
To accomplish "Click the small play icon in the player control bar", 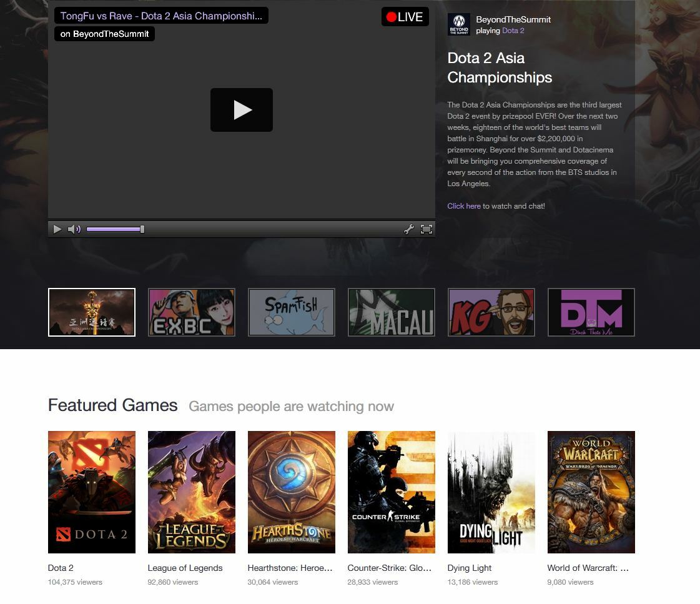I will point(57,229).
